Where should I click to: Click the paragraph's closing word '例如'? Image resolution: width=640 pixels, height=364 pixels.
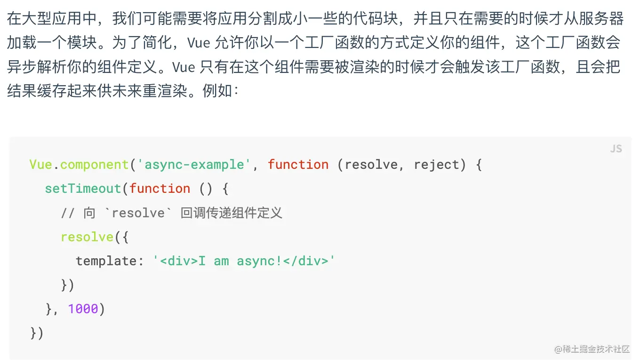click(217, 91)
